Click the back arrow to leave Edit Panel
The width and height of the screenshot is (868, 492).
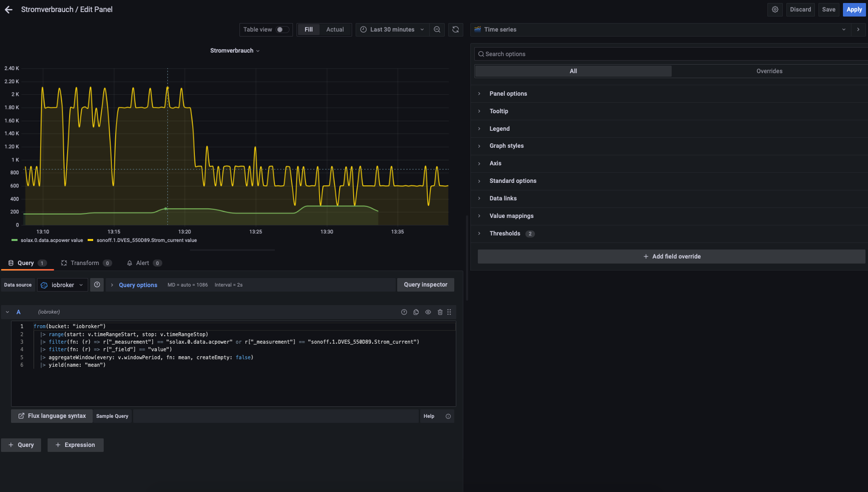tap(9, 10)
